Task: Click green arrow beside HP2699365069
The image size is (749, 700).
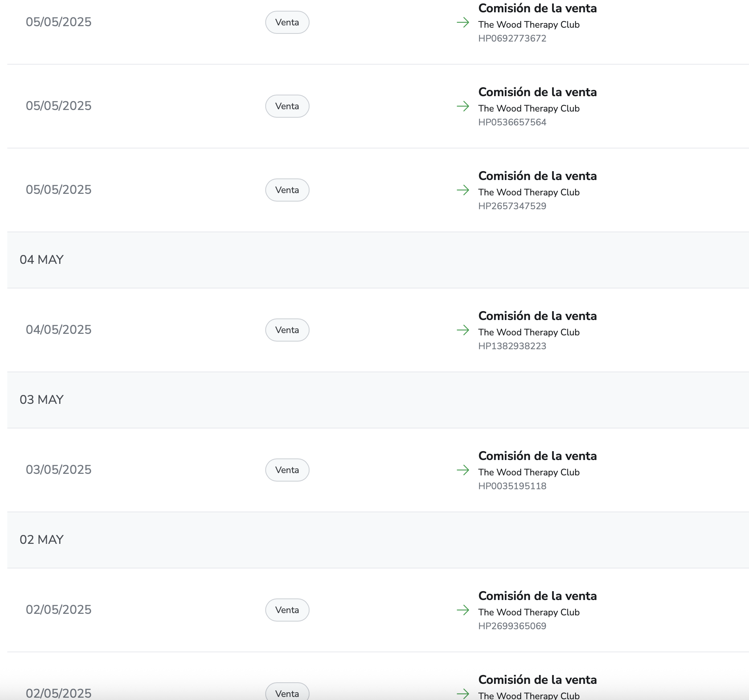Action: coord(463,610)
